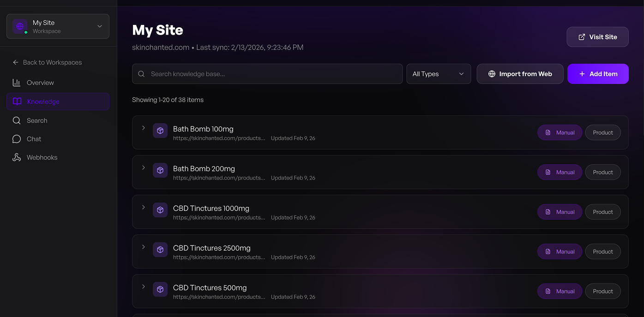Click the Chat bubble icon in the sidebar
Image resolution: width=644 pixels, height=317 pixels.
point(17,139)
